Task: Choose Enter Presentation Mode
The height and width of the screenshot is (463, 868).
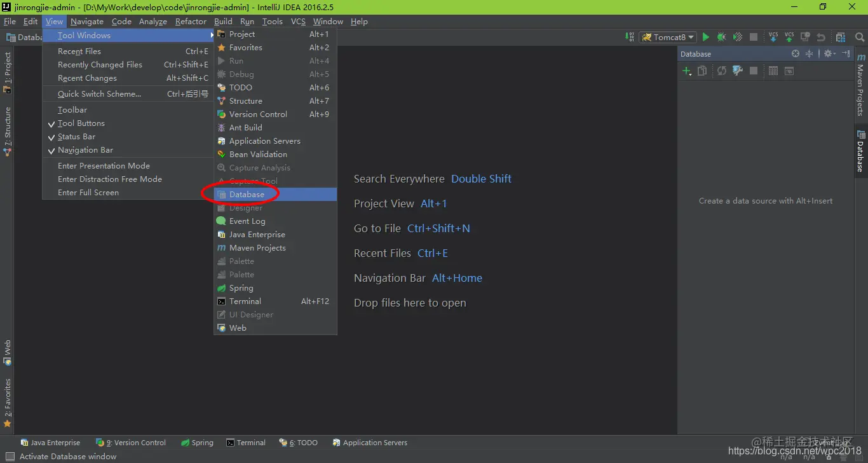Action: [127, 165]
